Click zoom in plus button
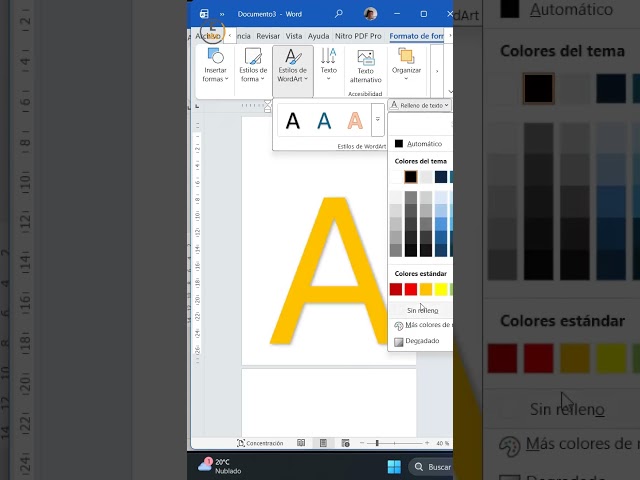This screenshot has height=480, width=640. pos(427,443)
